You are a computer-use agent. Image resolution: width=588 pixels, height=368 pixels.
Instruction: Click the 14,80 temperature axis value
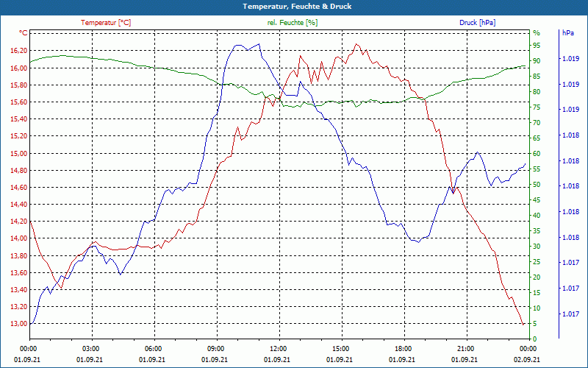coord(19,171)
